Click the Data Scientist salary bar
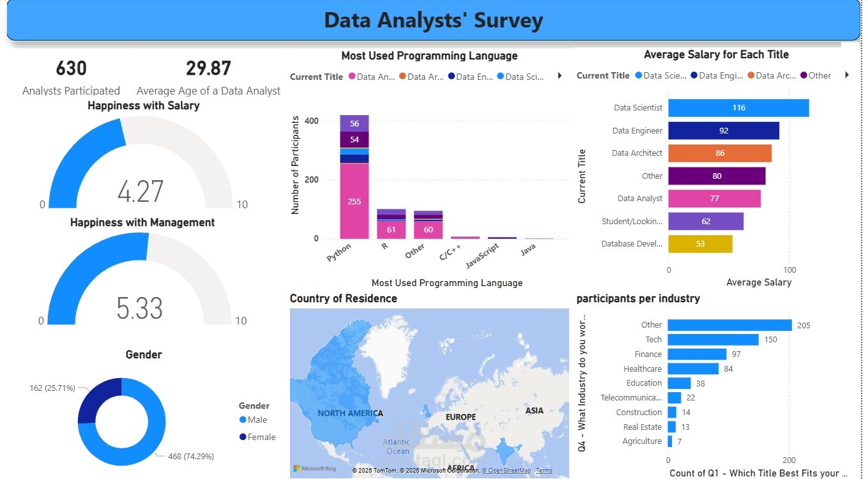The height and width of the screenshot is (479, 868). point(738,107)
